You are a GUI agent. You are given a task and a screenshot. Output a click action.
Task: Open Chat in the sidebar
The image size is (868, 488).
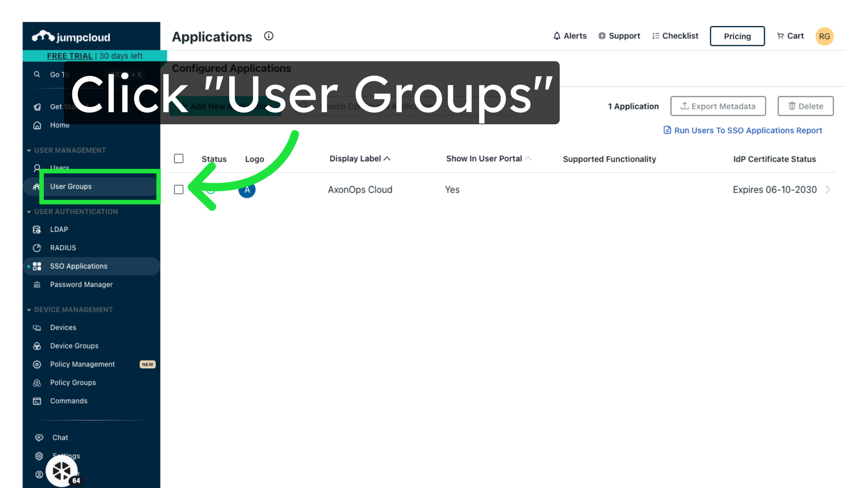[x=60, y=438]
